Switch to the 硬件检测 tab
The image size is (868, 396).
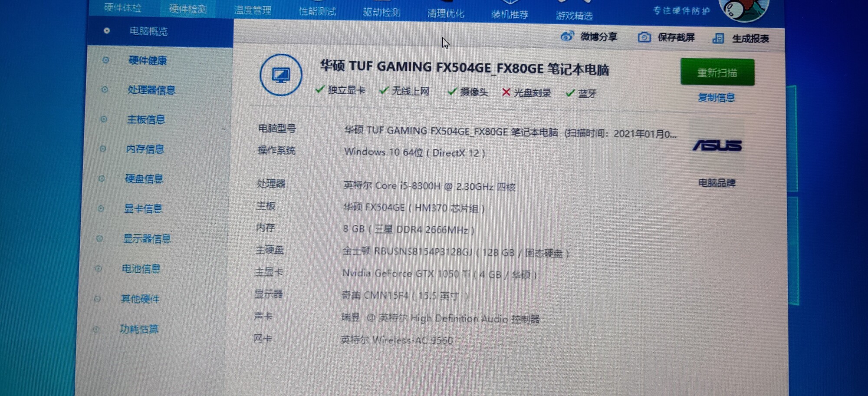click(188, 9)
